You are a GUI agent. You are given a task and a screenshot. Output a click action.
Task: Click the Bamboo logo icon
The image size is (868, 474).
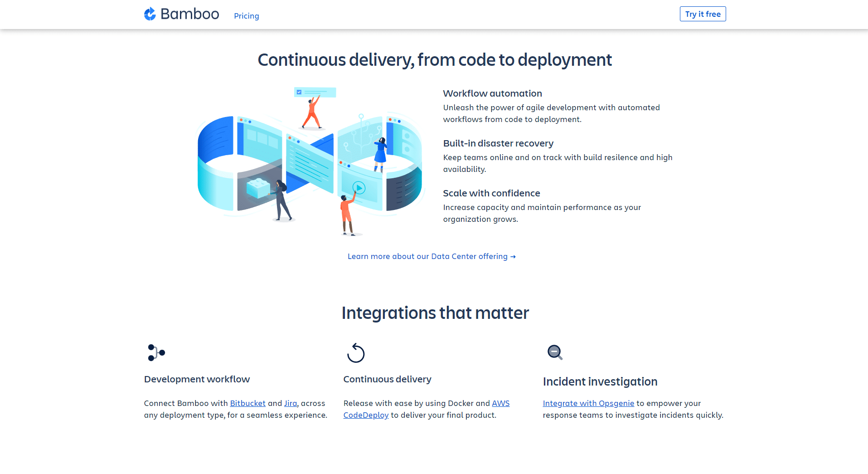click(150, 14)
